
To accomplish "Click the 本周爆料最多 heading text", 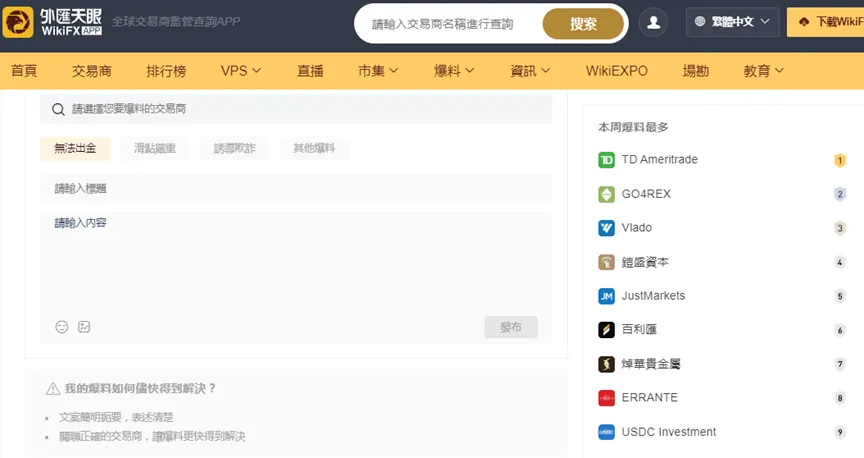I will tap(633, 127).
